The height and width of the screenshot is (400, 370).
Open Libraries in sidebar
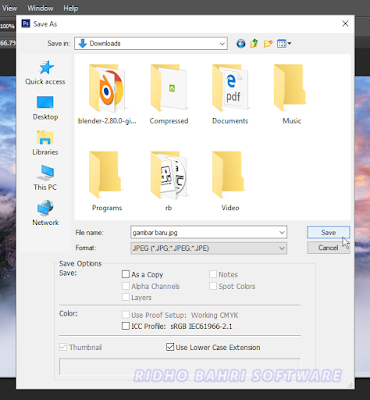pyautogui.click(x=45, y=143)
